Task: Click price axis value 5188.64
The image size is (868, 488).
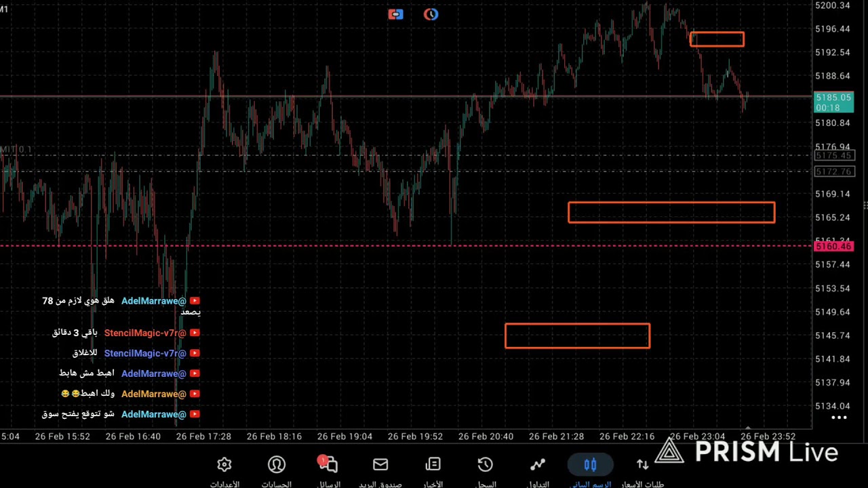Action: [x=833, y=76]
